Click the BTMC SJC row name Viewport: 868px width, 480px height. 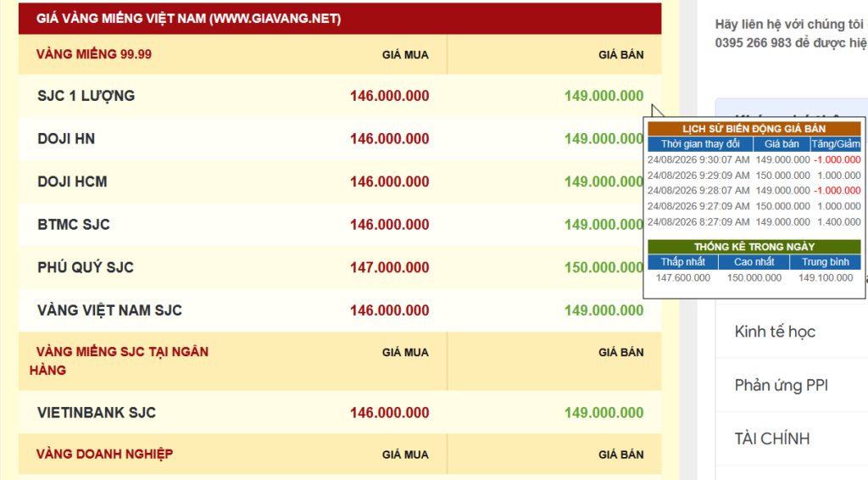click(x=74, y=224)
